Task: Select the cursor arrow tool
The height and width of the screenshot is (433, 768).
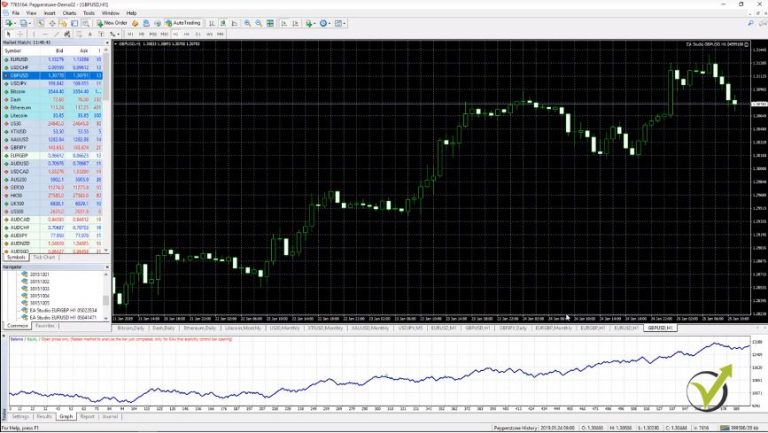Action: 8,33
